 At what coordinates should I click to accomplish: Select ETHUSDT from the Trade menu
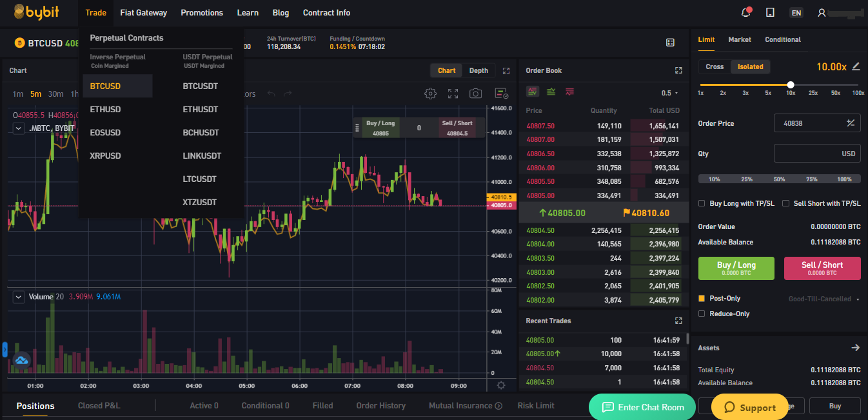click(201, 109)
